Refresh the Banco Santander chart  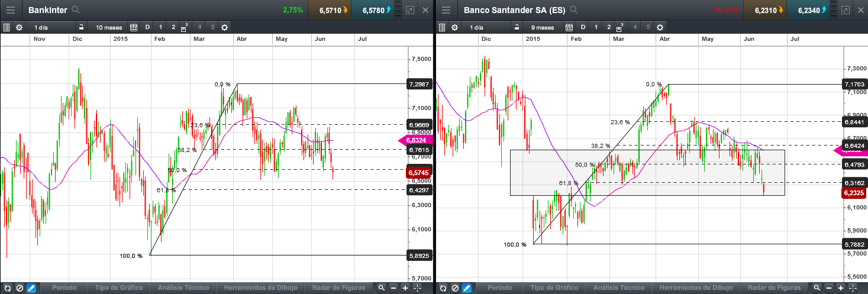442,288
